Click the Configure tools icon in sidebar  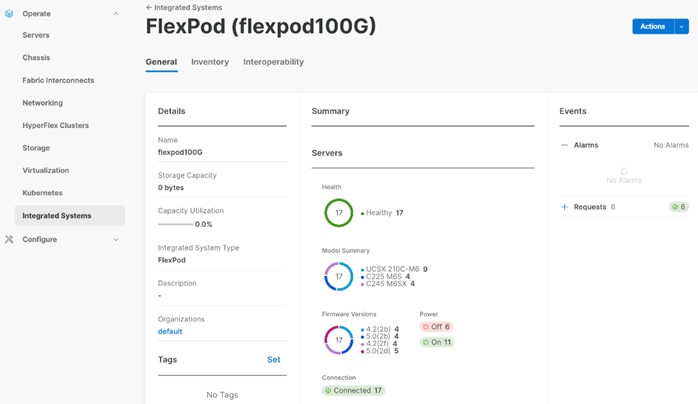9,239
